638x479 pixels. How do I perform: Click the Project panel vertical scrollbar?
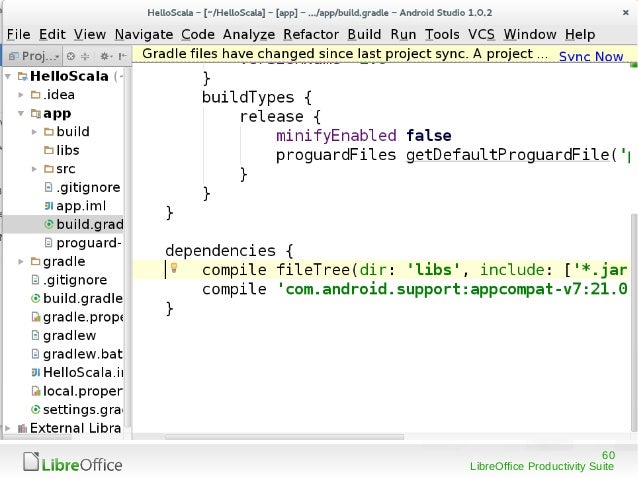click(128, 247)
